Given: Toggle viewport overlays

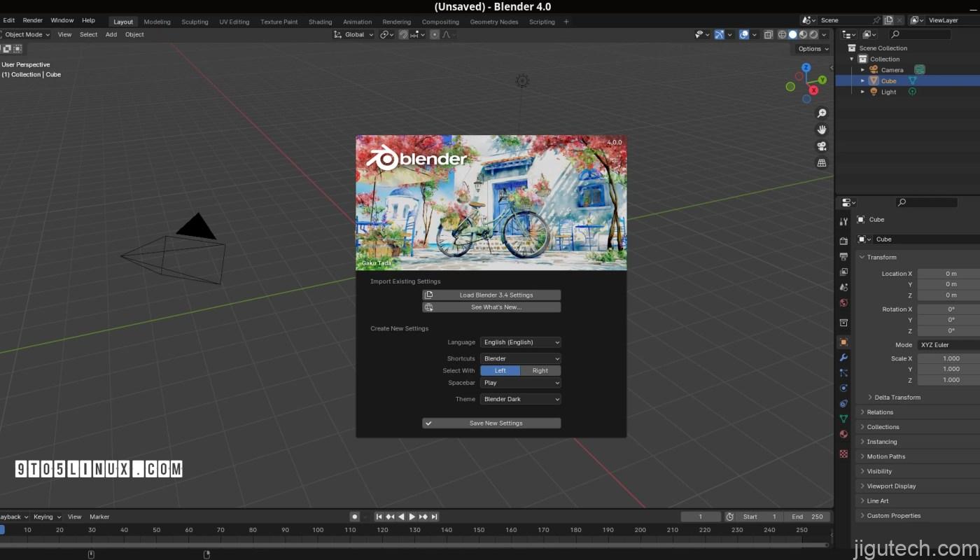Looking at the screenshot, I should click(743, 34).
